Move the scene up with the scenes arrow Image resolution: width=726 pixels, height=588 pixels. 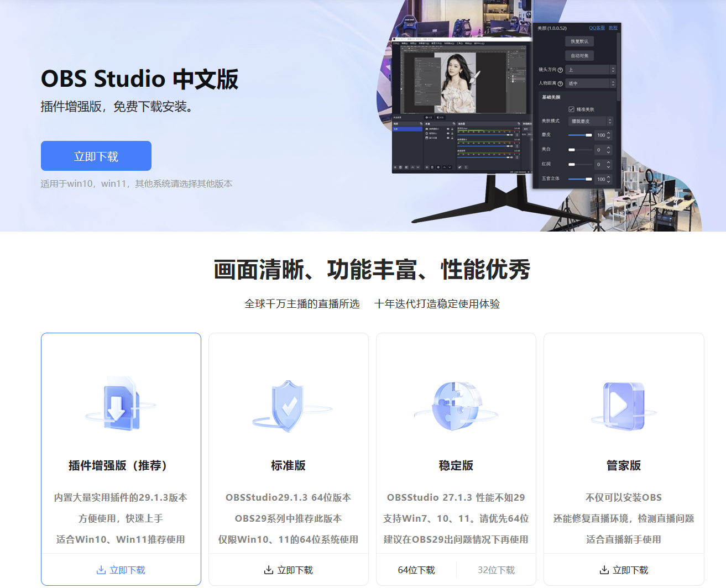tap(412, 167)
